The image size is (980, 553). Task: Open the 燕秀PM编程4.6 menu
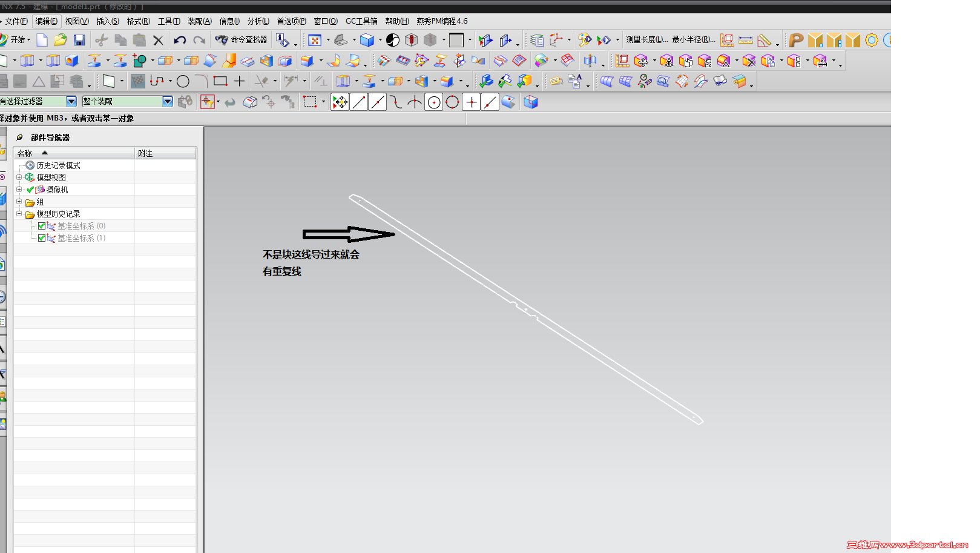[442, 21]
